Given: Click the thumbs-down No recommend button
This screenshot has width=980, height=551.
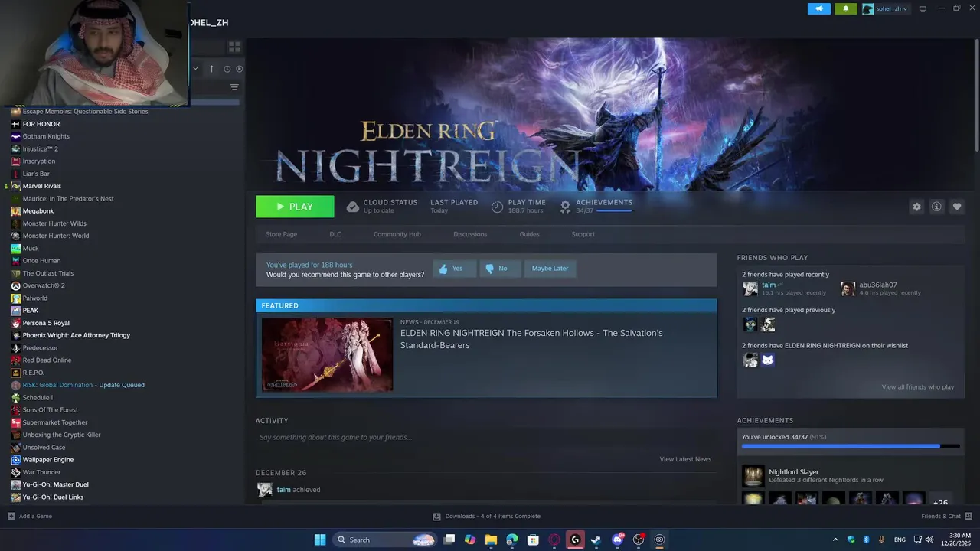Looking at the screenshot, I should pos(500,269).
